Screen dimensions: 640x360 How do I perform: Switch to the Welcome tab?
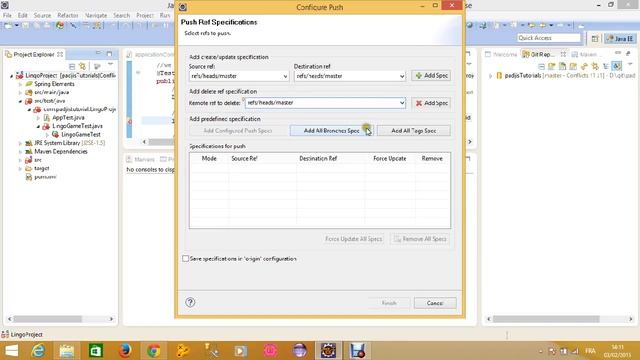pos(501,54)
